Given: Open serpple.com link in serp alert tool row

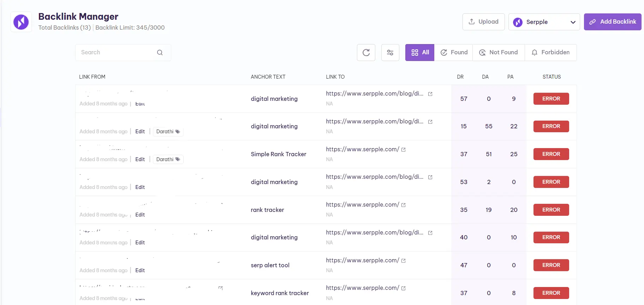Looking at the screenshot, I should [x=363, y=261].
